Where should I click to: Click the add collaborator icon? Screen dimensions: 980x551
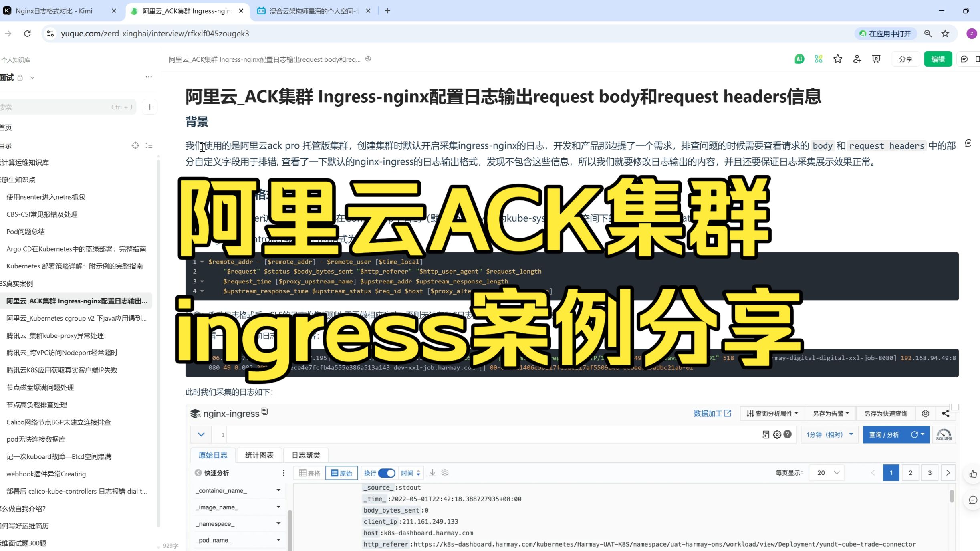(x=857, y=59)
